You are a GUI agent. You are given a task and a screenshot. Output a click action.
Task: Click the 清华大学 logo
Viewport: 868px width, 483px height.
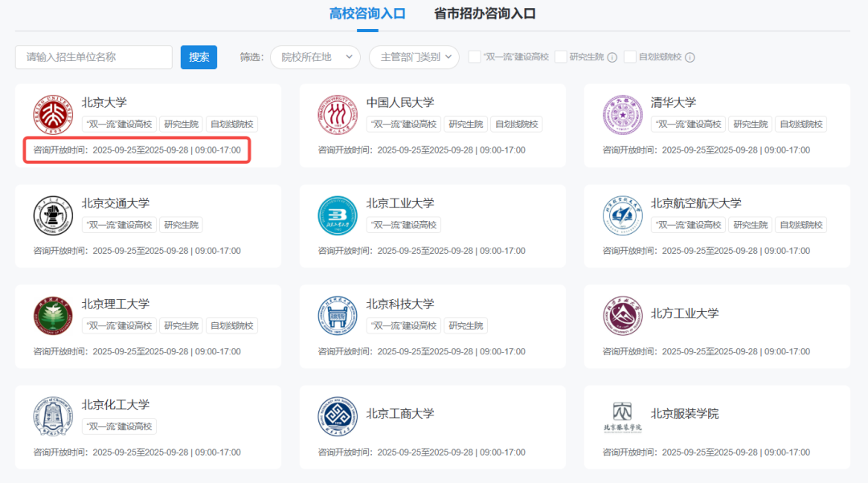coord(623,115)
